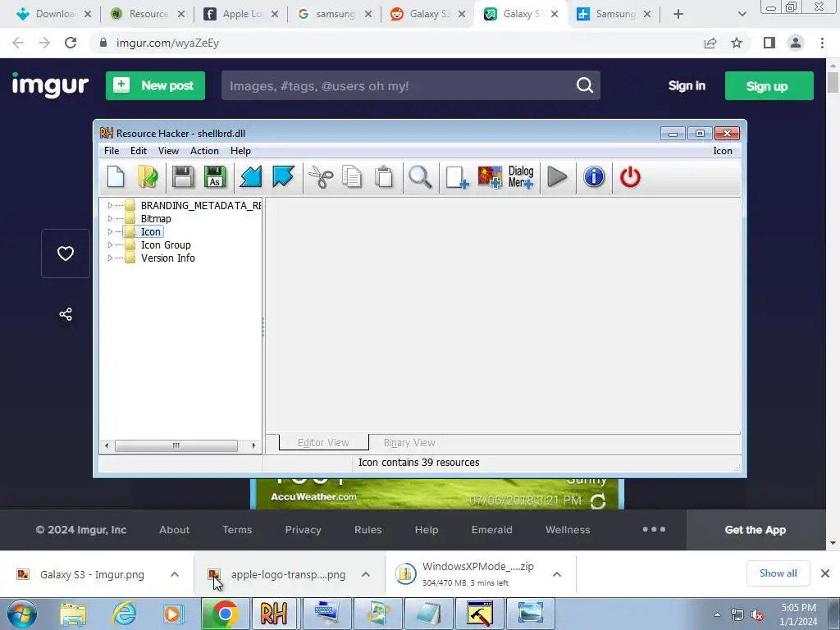
Task: Click the magnifying glass find icon in Resource Hacker
Action: [x=420, y=177]
